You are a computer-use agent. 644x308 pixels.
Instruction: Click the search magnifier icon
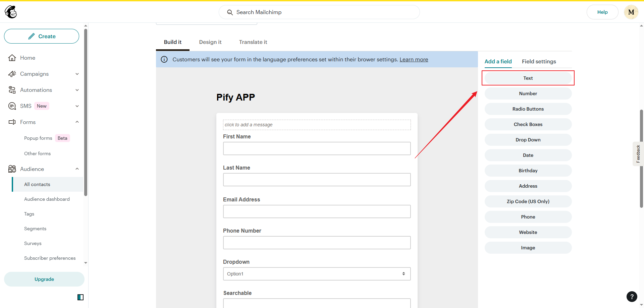230,12
